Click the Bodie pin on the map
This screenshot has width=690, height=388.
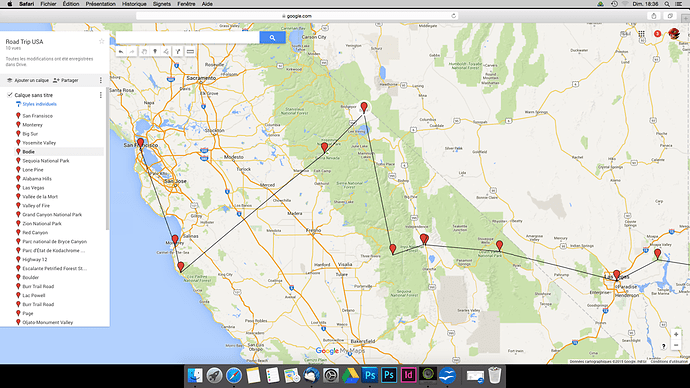364,107
